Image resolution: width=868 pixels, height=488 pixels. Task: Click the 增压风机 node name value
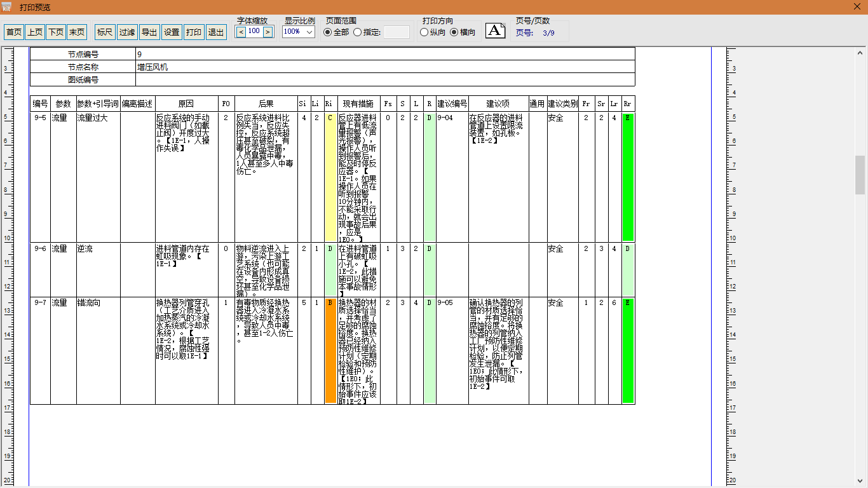pos(385,67)
